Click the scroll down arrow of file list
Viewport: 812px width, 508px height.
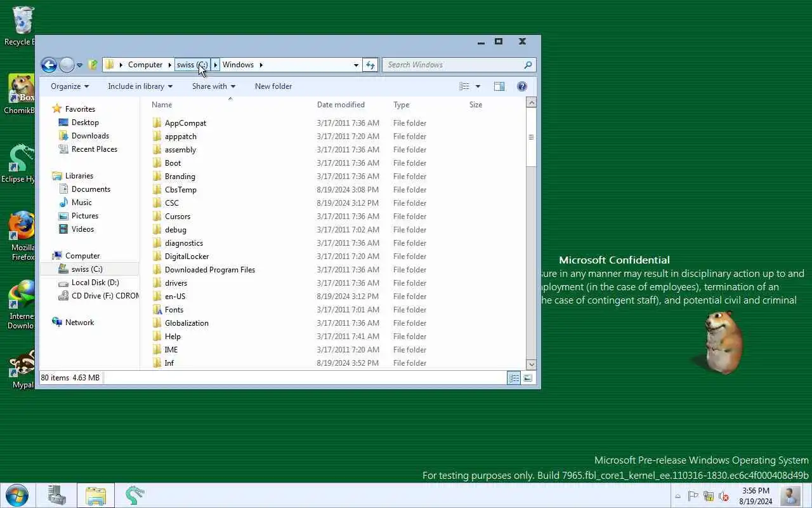click(x=532, y=364)
